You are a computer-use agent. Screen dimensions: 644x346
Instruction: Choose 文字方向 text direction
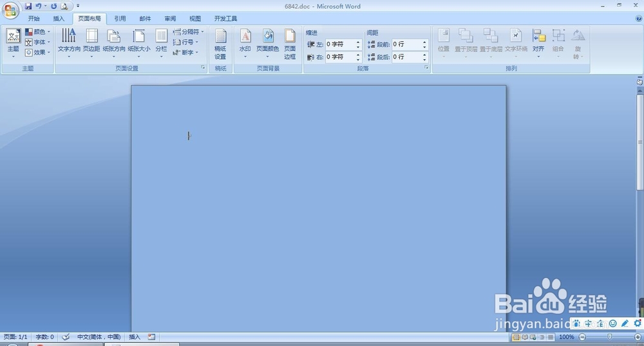point(69,42)
